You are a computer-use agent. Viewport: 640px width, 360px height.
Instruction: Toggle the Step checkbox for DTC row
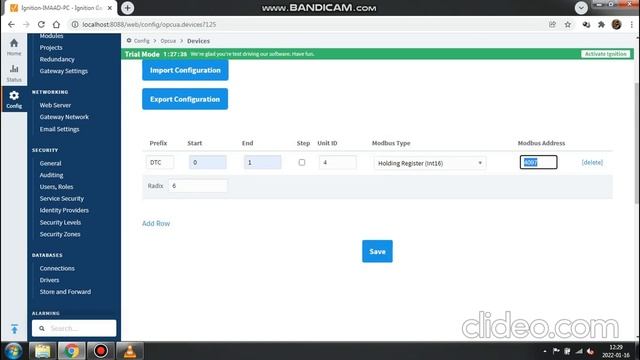[x=302, y=162]
